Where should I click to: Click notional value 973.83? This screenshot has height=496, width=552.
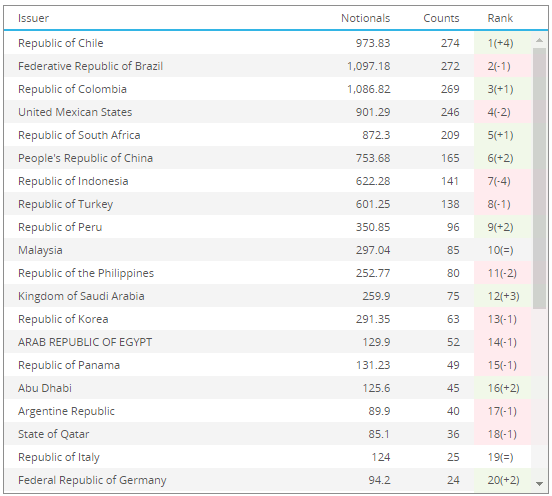(x=373, y=43)
